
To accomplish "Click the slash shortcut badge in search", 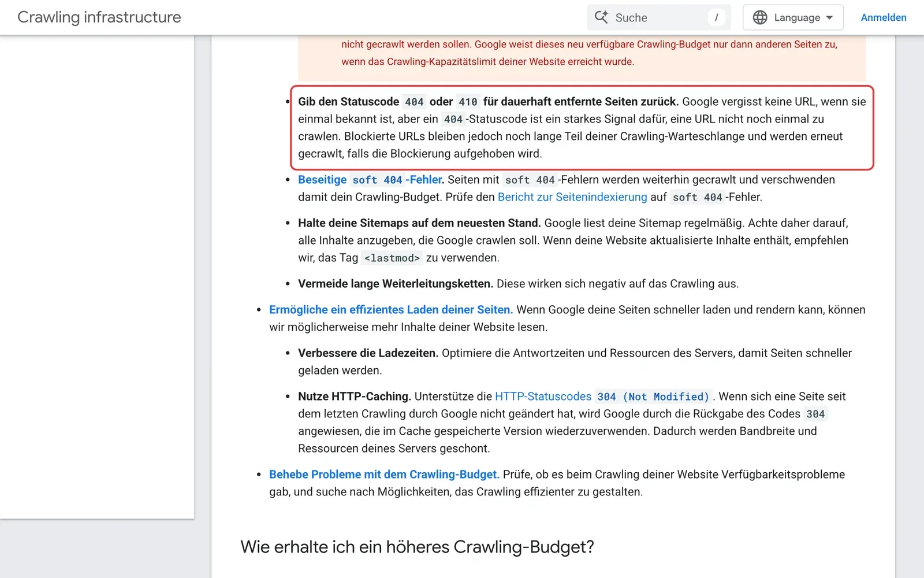I will point(717,17).
